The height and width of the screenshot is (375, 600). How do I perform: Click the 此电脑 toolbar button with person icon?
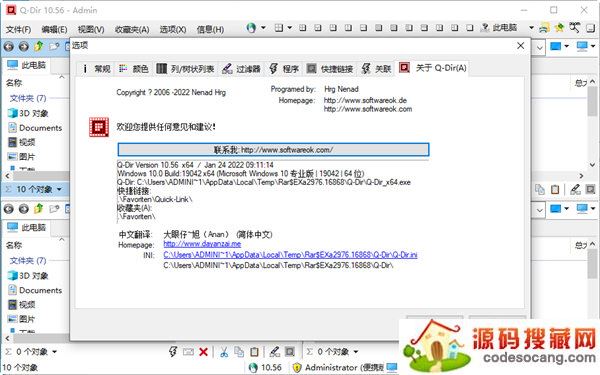(x=499, y=28)
